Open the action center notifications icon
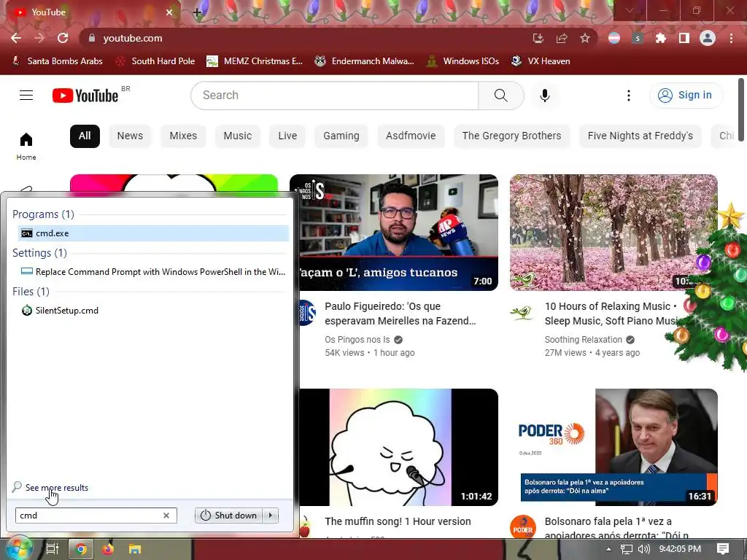This screenshot has width=747, height=560. [x=723, y=549]
